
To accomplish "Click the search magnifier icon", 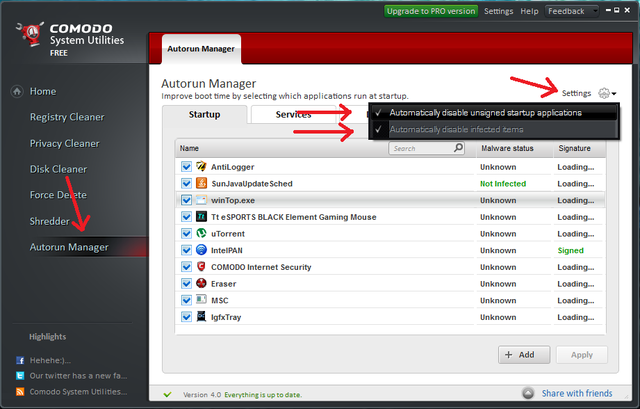I will (x=458, y=147).
